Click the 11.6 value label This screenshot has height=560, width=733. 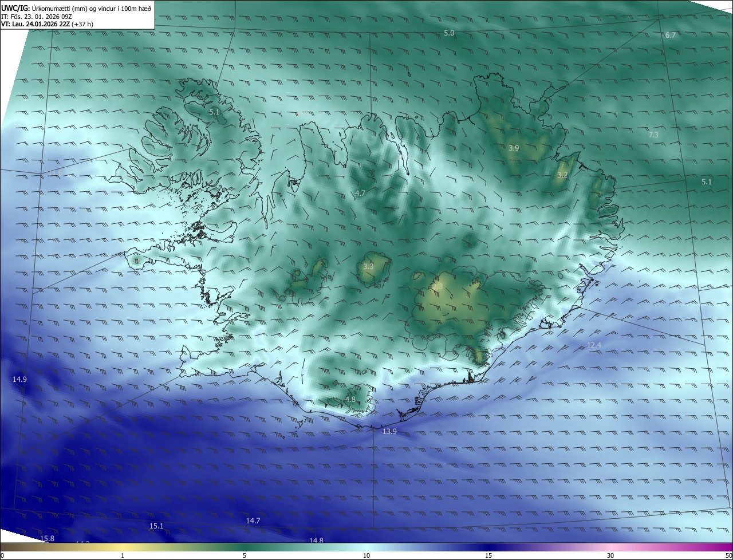point(55,172)
